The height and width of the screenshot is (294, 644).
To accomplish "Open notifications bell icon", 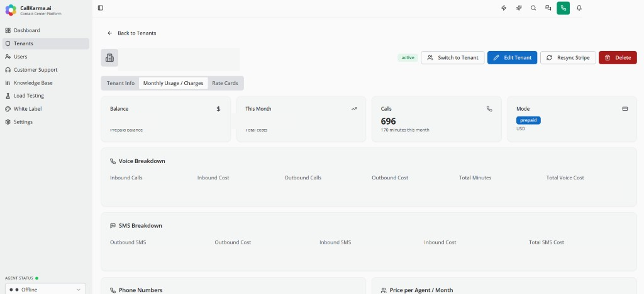I will pyautogui.click(x=579, y=8).
